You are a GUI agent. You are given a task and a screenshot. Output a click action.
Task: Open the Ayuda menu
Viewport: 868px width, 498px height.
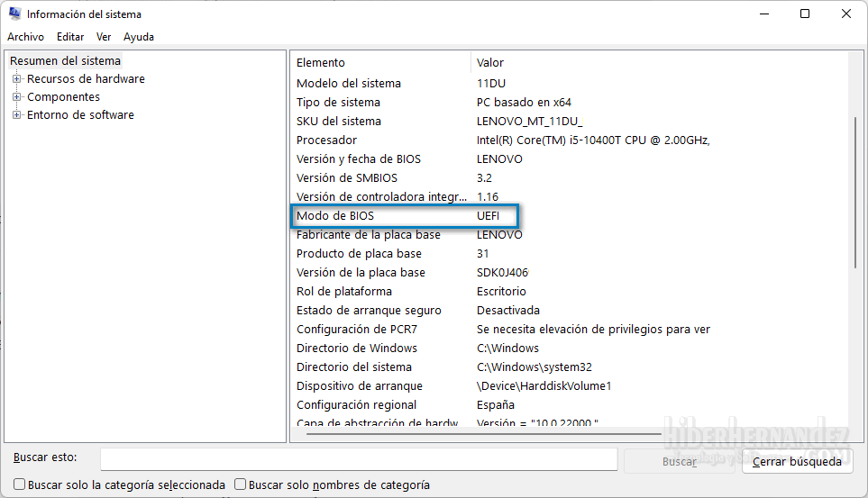click(x=139, y=37)
